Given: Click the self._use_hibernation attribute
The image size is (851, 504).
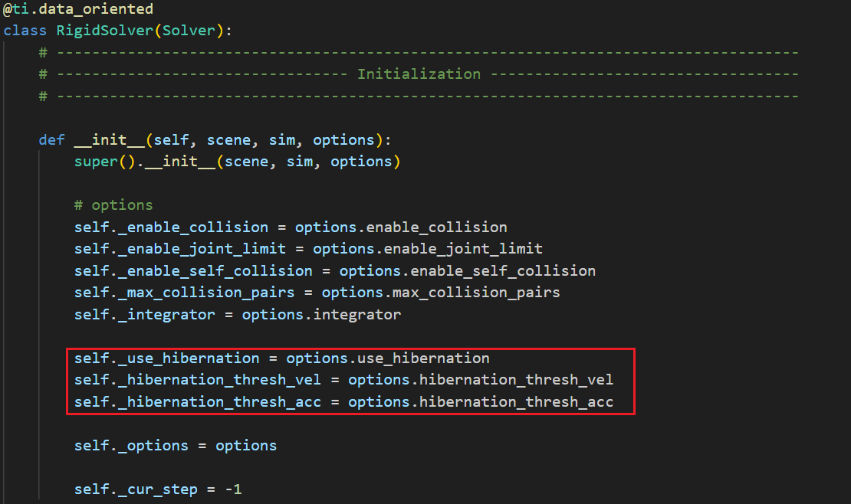Looking at the screenshot, I should (166, 358).
